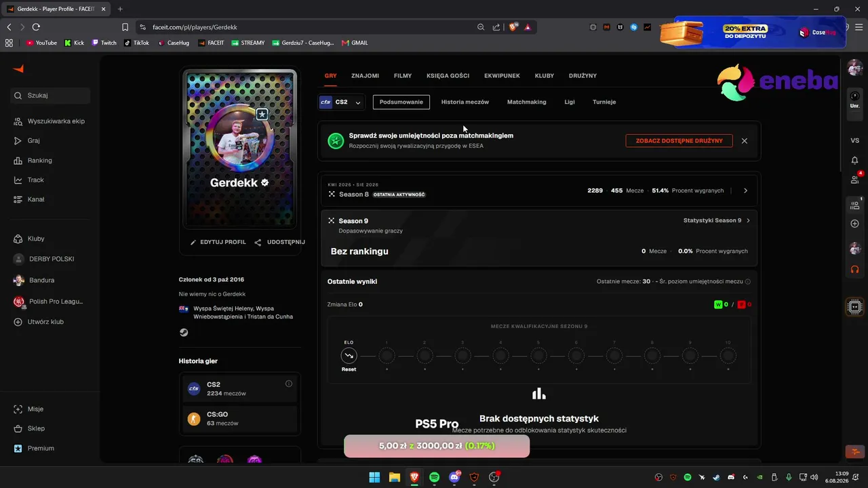Click the info icon on the CS2 history card
Screen dimensions: 868x488
[289, 384]
